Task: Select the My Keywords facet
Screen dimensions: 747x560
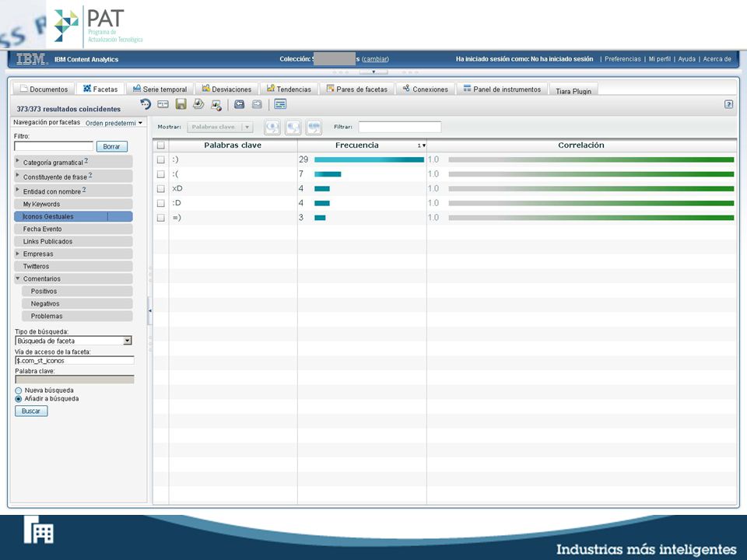Action: (x=73, y=204)
